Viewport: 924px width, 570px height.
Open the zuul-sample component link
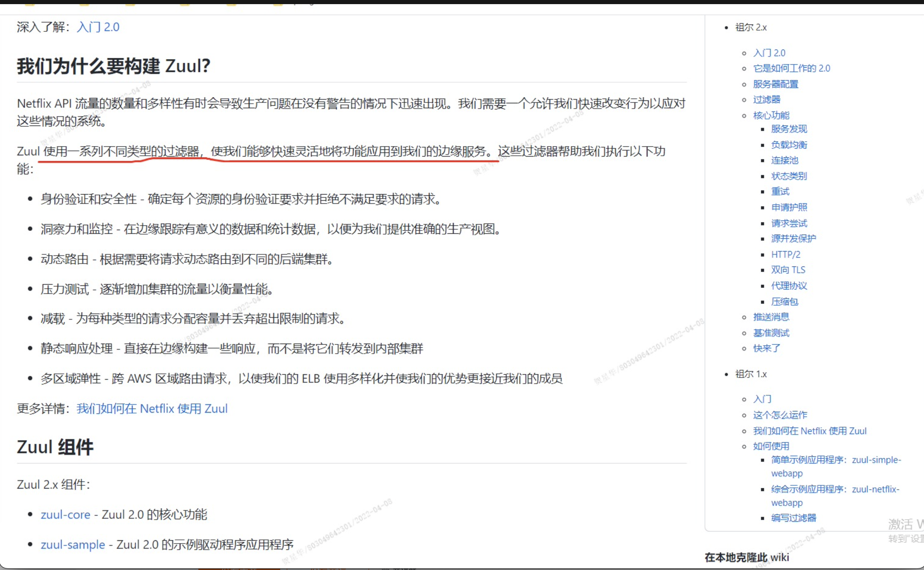coord(73,544)
